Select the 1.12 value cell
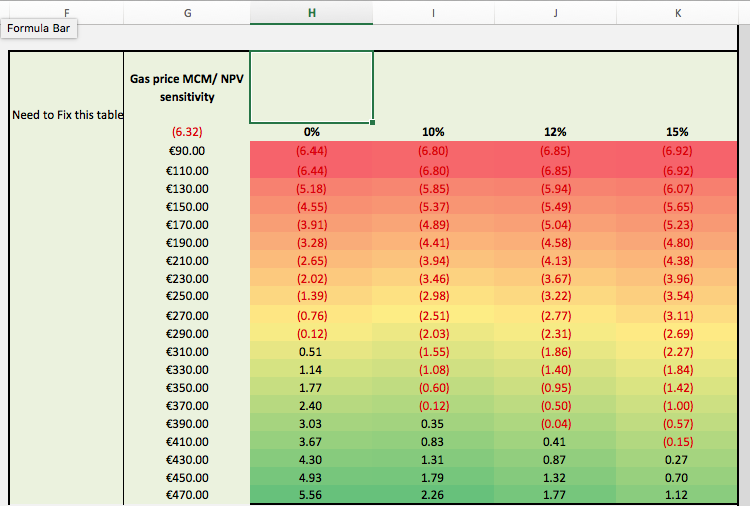 click(677, 495)
